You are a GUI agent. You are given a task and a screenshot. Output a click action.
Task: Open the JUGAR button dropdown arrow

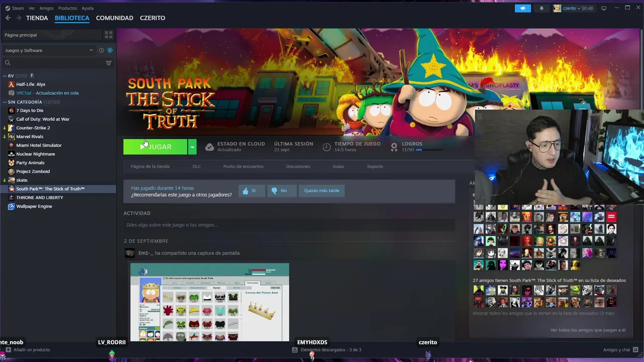[x=192, y=147]
